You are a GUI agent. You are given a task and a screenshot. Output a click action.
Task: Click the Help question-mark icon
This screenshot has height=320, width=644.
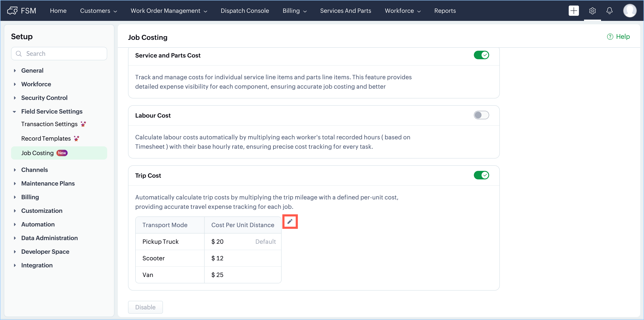(x=610, y=37)
